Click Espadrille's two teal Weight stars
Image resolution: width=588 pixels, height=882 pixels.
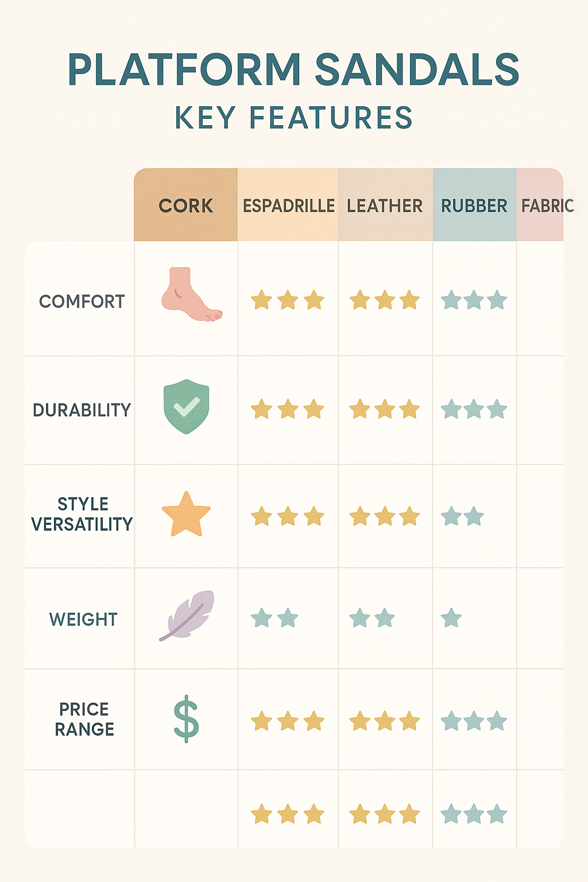[x=274, y=618]
